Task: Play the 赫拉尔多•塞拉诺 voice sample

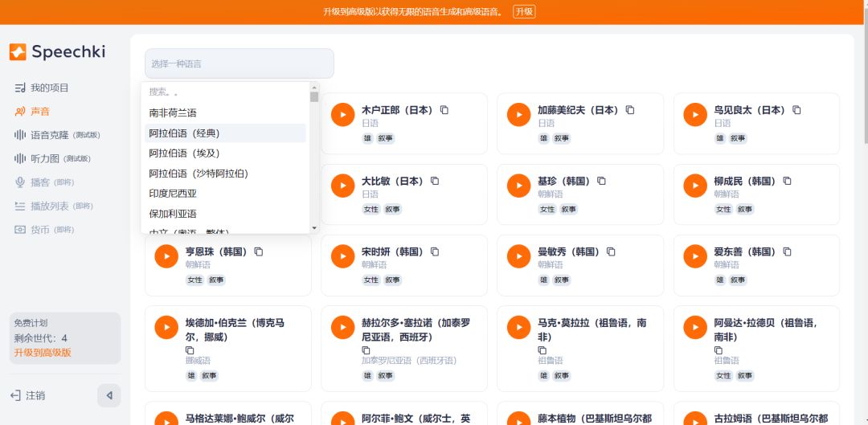Action: 342,327
